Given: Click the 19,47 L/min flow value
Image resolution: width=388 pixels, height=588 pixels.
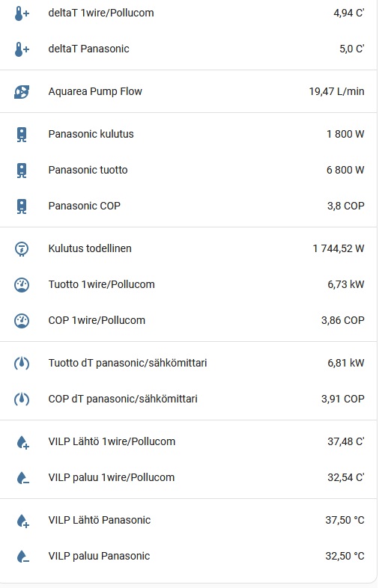Looking at the screenshot, I should click(336, 91).
